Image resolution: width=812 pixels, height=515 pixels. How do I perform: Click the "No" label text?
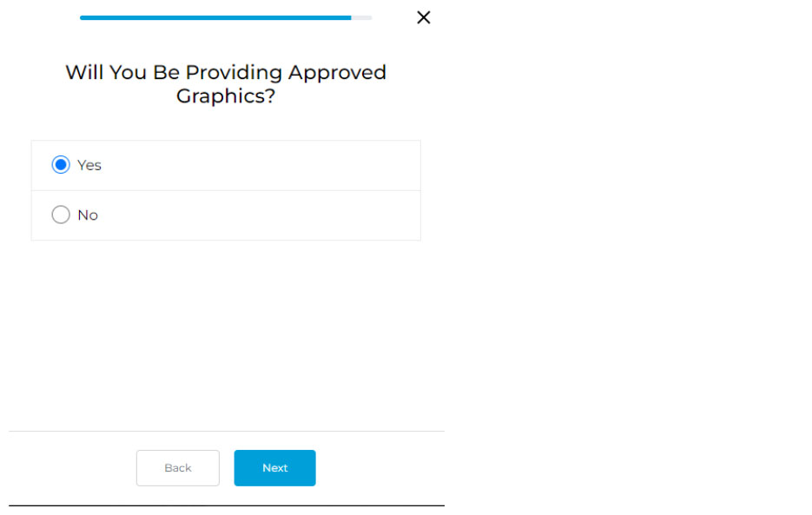(x=88, y=215)
